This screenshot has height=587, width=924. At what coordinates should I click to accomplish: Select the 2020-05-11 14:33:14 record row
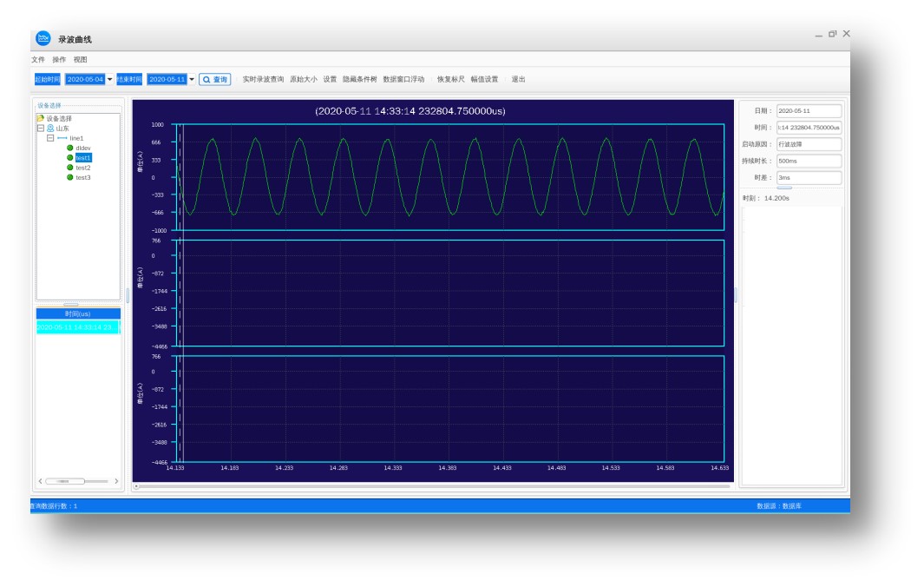coord(78,327)
